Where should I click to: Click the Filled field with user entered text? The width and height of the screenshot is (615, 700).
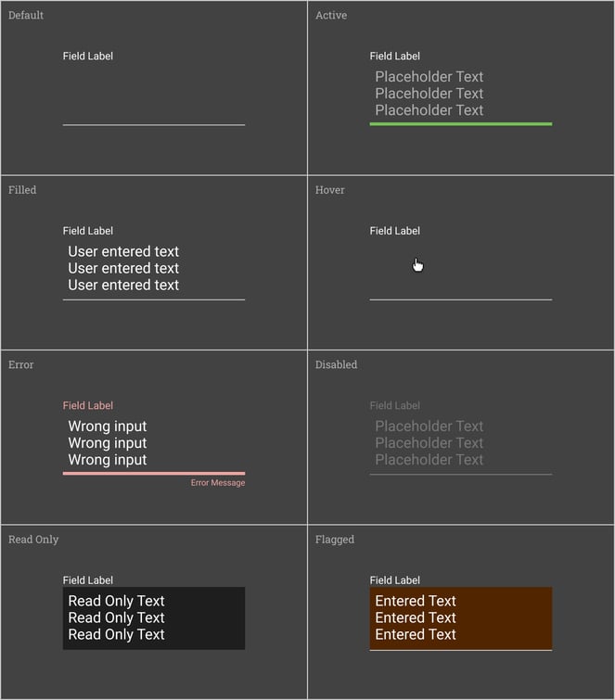(x=153, y=269)
